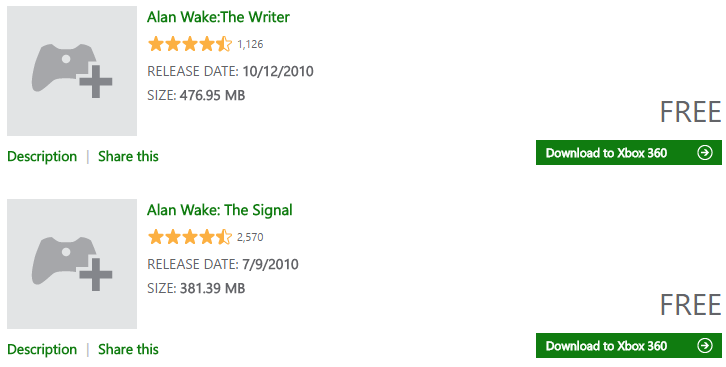Image resolution: width=726 pixels, height=367 pixels.
Task: Open Alan Wake: The Signal title link
Action: (219, 210)
